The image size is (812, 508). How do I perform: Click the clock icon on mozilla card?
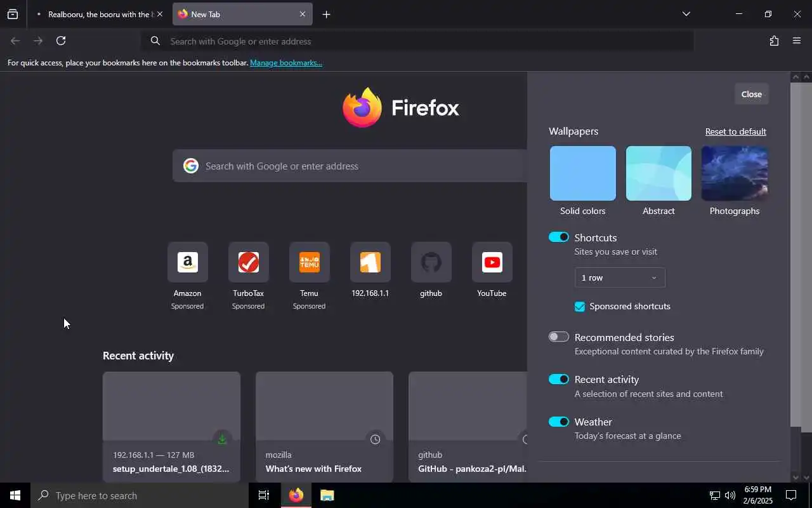tap(375, 439)
